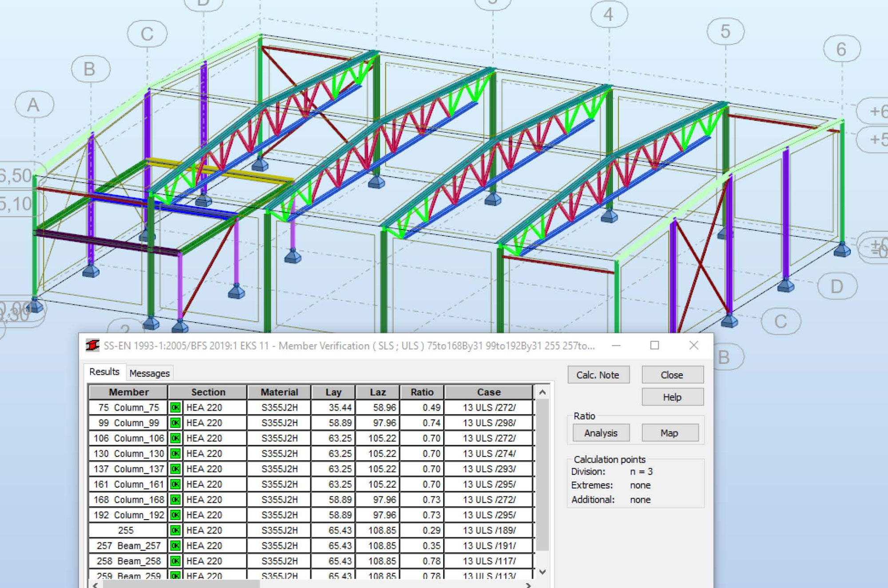888x588 pixels.
Task: Click the green OK icon for Column_75
Action: pyautogui.click(x=175, y=408)
